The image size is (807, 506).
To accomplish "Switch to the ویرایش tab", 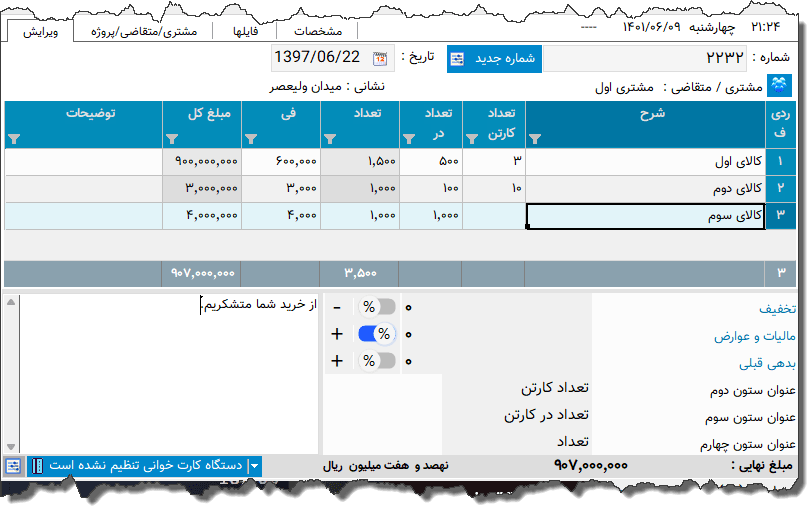I will (x=40, y=32).
